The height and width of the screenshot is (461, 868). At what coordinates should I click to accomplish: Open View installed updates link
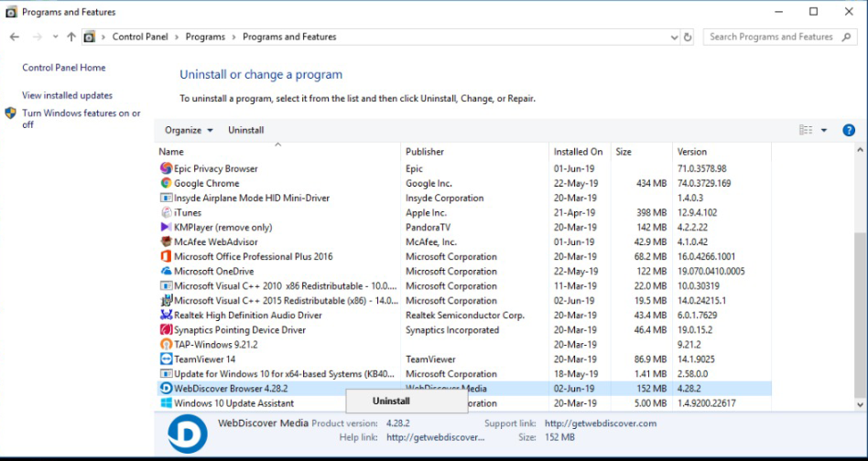[x=67, y=96]
